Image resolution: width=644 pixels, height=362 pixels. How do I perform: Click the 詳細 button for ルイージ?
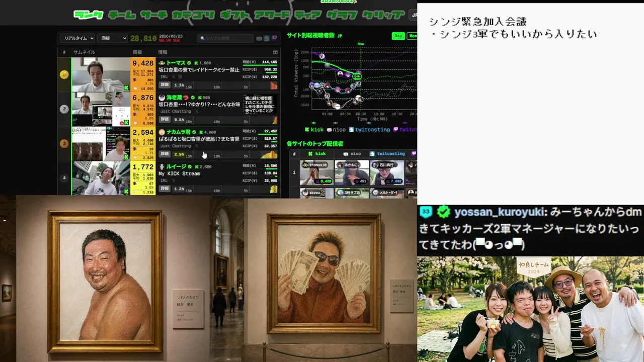[x=165, y=189]
